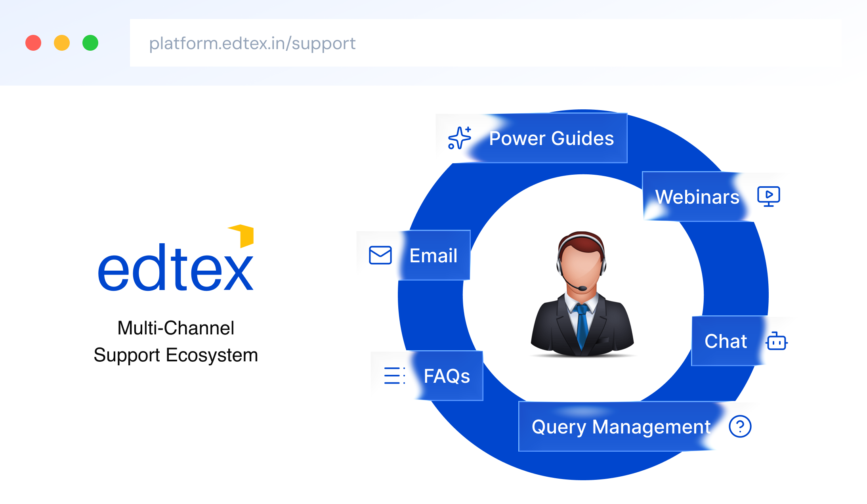Screen dimensions: 867x504
Task: Click the FAQs list icon
Action: [394, 376]
